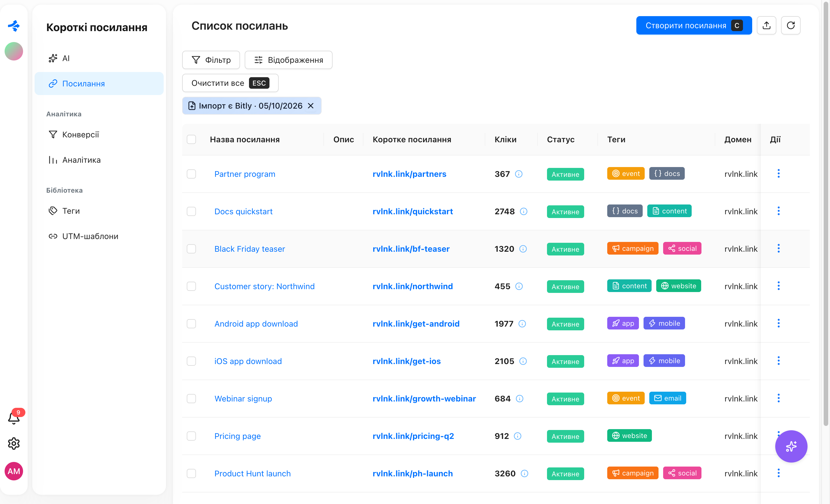Open actions menu for Black Friday teaser row
This screenshot has width=830, height=504.
(x=778, y=249)
